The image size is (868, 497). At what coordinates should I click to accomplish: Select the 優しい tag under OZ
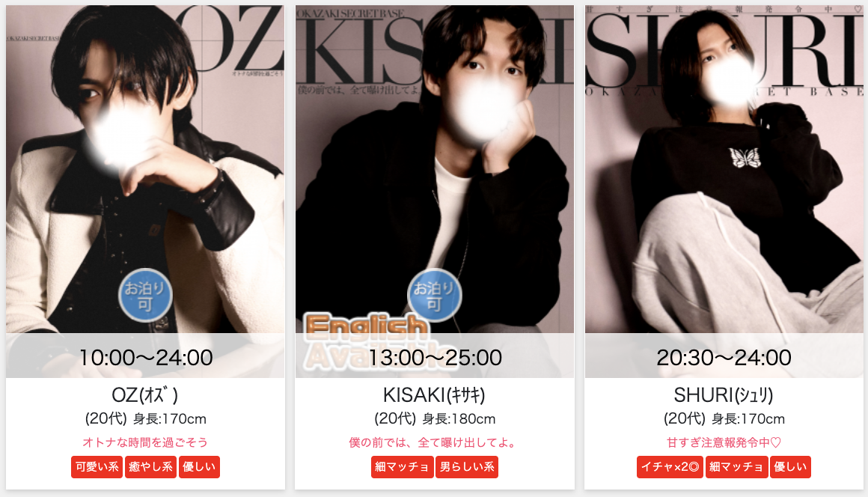click(199, 467)
